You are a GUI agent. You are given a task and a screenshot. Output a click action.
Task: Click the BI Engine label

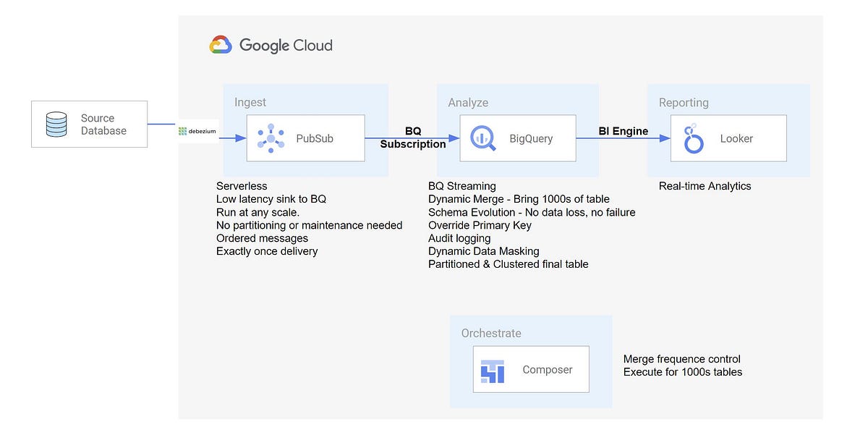tap(623, 131)
